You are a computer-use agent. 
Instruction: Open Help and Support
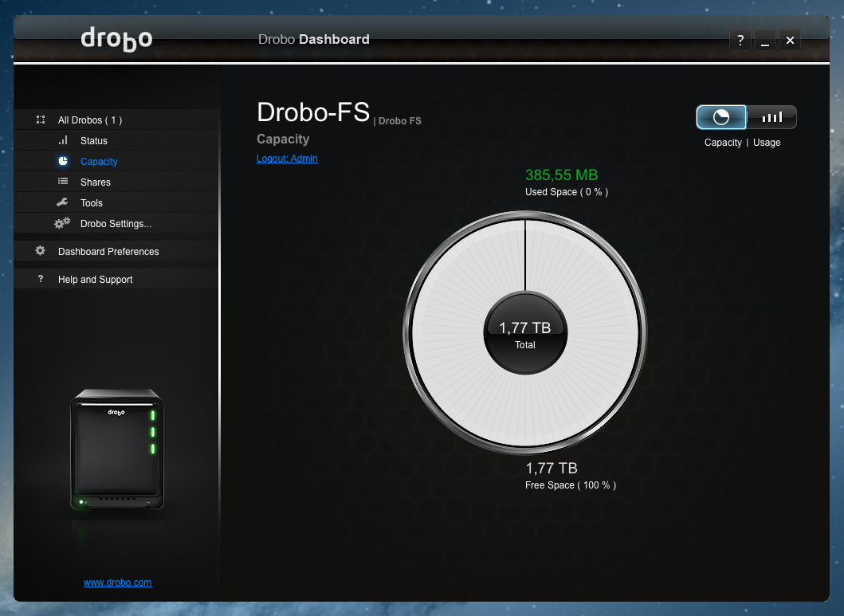[x=117, y=279]
